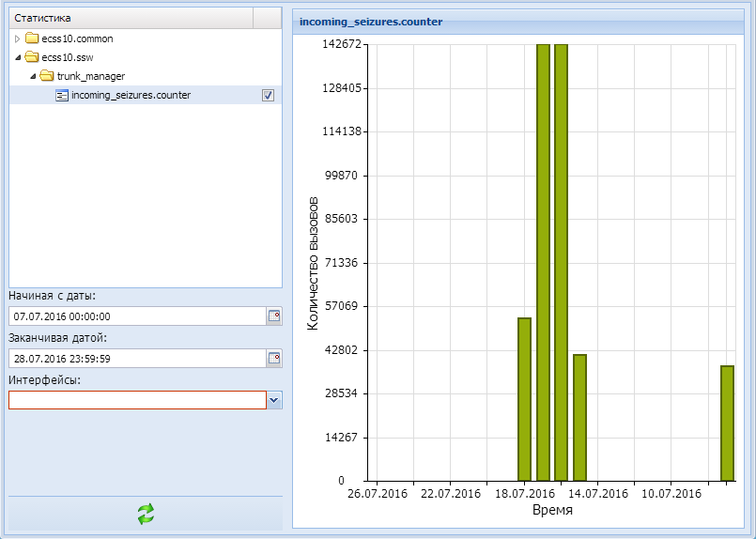The image size is (756, 539).
Task: Click the green refresh arrows icon
Action: click(x=146, y=514)
